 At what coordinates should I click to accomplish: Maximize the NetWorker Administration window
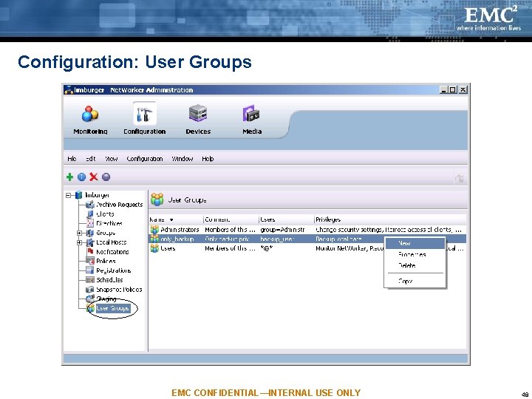tap(453, 89)
